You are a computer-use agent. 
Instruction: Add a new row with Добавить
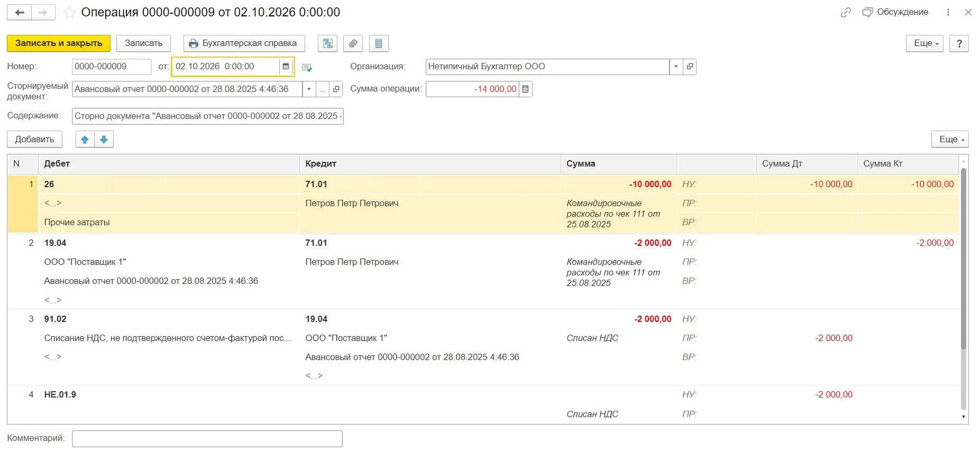(34, 140)
